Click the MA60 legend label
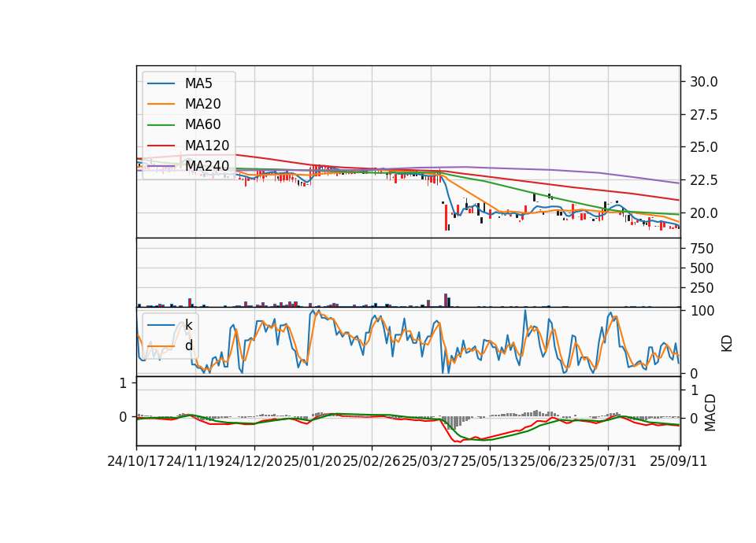The height and width of the screenshot is (543, 756). click(x=202, y=125)
